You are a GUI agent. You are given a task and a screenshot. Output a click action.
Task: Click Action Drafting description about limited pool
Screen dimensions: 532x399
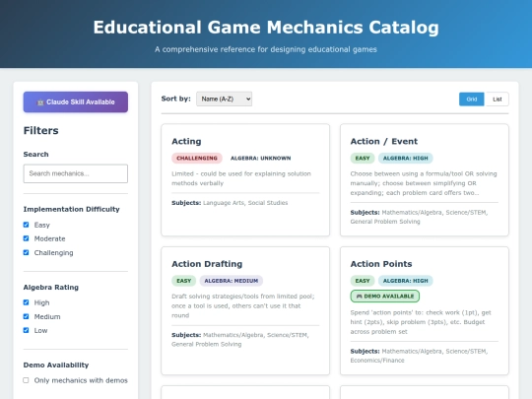click(x=243, y=305)
